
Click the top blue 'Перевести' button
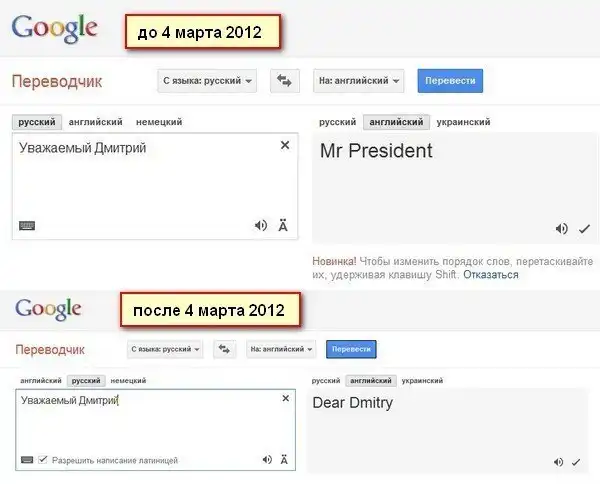(x=450, y=81)
